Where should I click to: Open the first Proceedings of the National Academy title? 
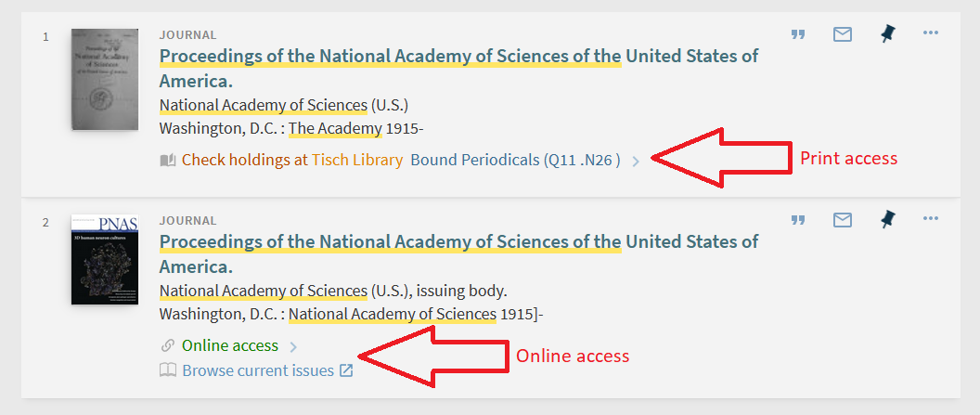[x=458, y=68]
